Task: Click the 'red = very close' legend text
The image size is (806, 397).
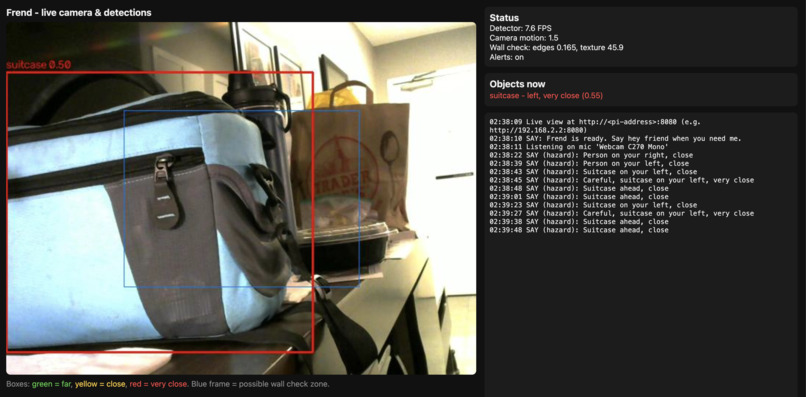Action: point(159,384)
